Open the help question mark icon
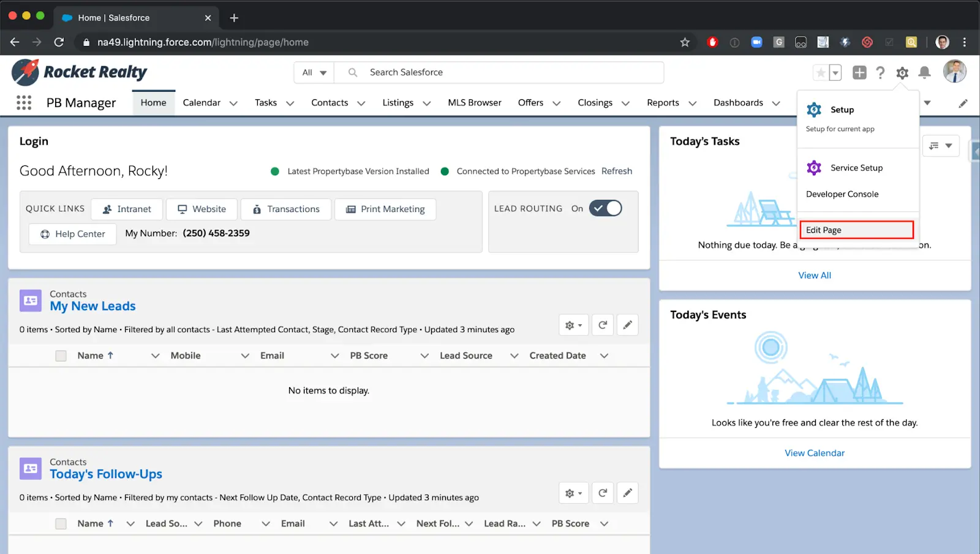 click(x=880, y=73)
